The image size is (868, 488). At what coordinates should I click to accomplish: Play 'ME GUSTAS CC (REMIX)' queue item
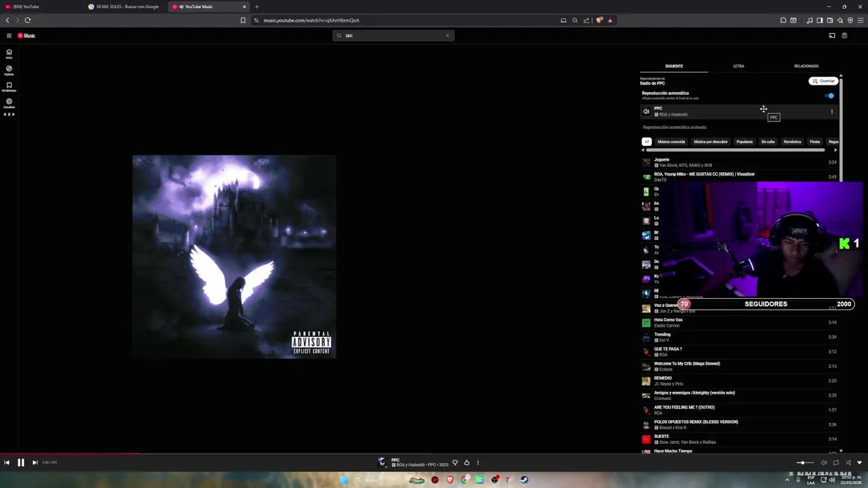point(739,177)
